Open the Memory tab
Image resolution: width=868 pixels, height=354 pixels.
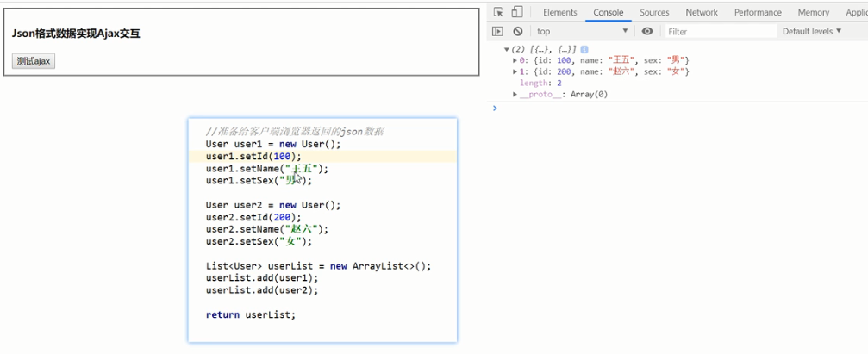click(813, 12)
